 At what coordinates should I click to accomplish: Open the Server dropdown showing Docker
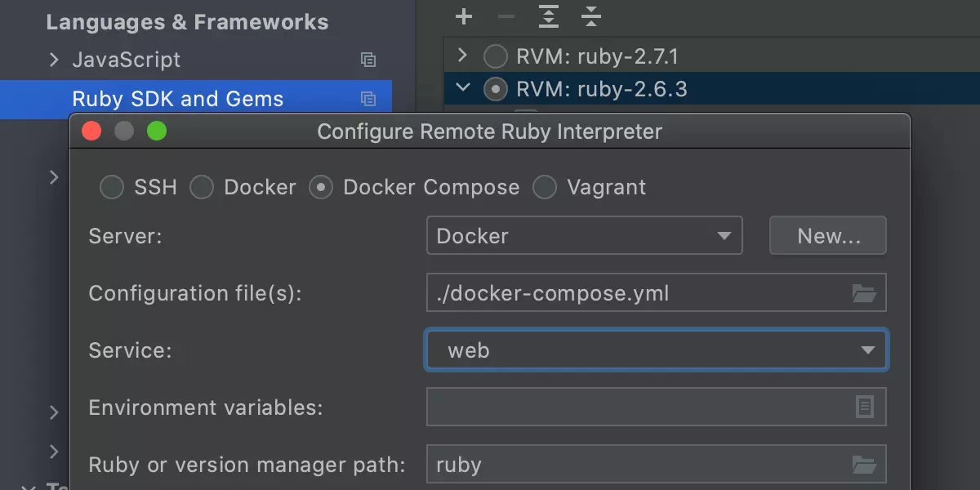pyautogui.click(x=584, y=236)
